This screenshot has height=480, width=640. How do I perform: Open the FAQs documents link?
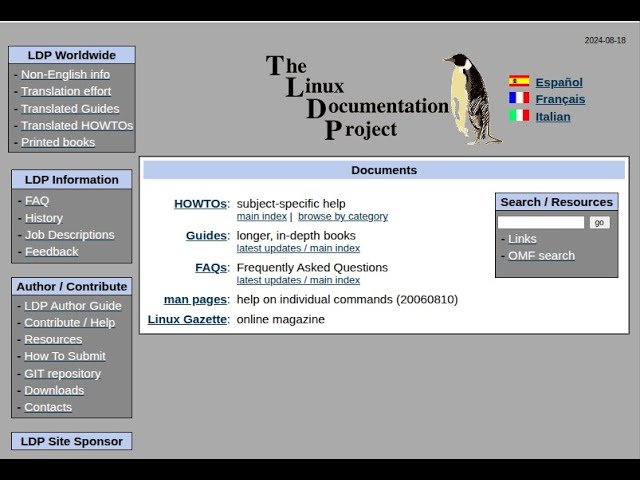211,267
